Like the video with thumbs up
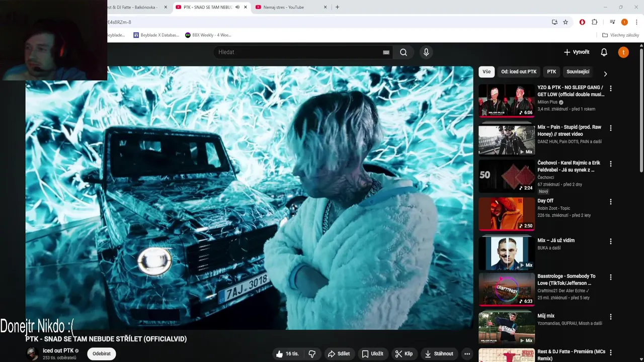This screenshot has width=644, height=362. pyautogui.click(x=287, y=354)
